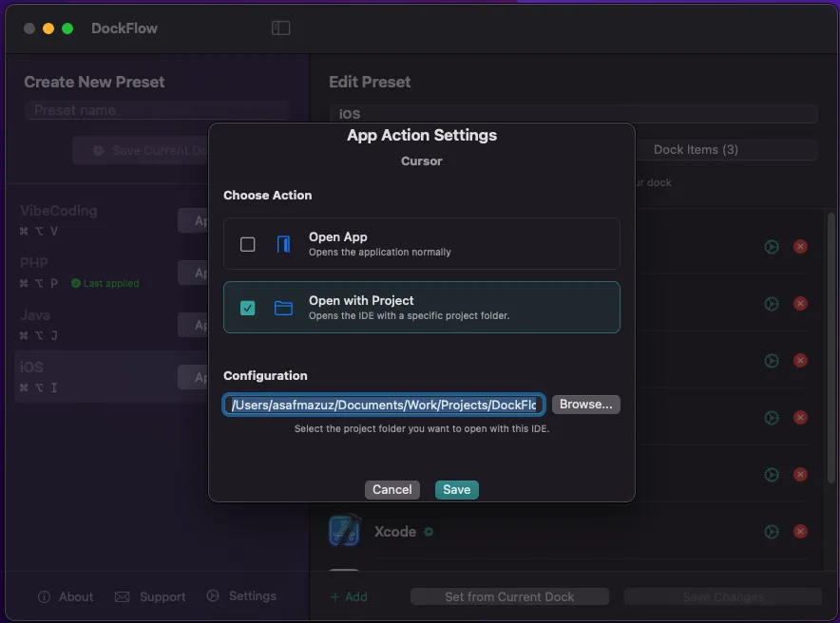This screenshot has width=840, height=623.
Task: Click the Last applied status on PHP
Action: point(105,283)
